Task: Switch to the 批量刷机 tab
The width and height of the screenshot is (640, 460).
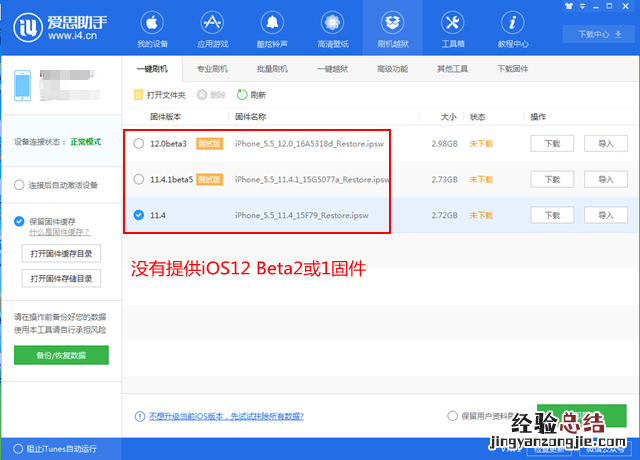Action: 272,69
